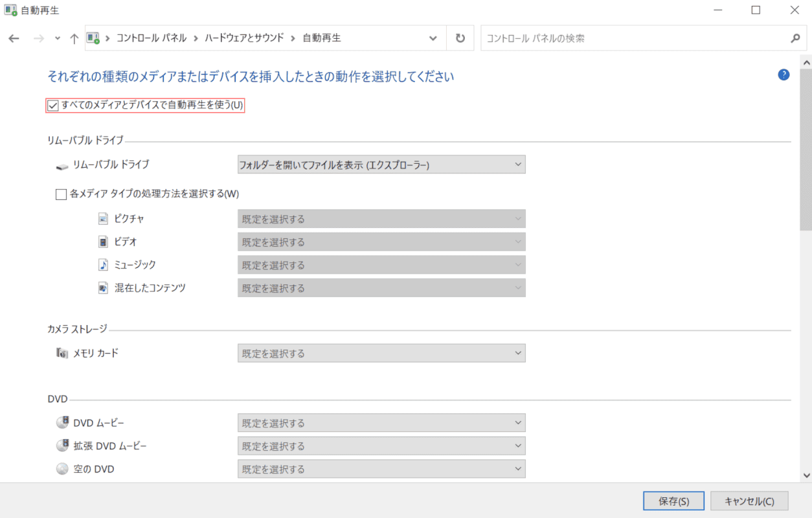The height and width of the screenshot is (518, 812).
Task: Enable 各メディア タイプの処理方法を選択する checkbox
Action: click(x=62, y=194)
